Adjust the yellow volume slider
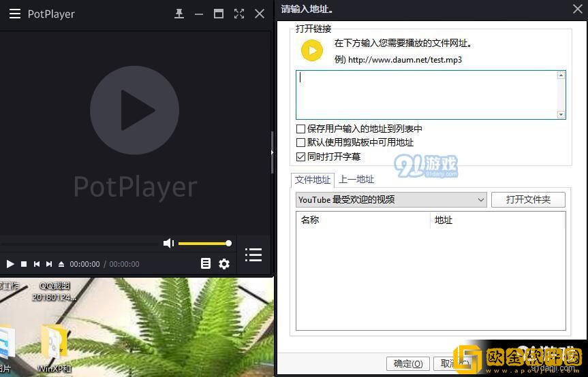 (x=205, y=244)
